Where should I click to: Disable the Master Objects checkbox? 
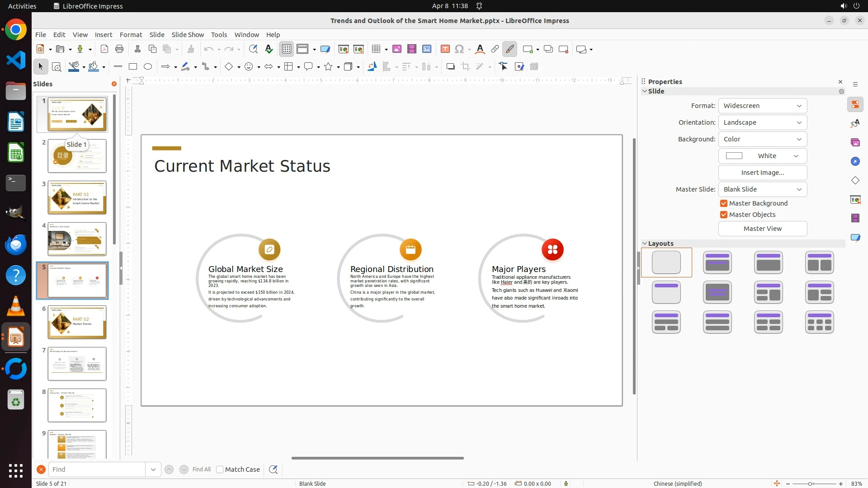pyautogui.click(x=724, y=215)
